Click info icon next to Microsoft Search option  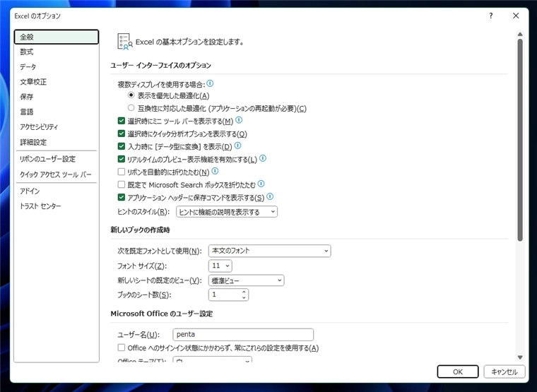(x=261, y=184)
